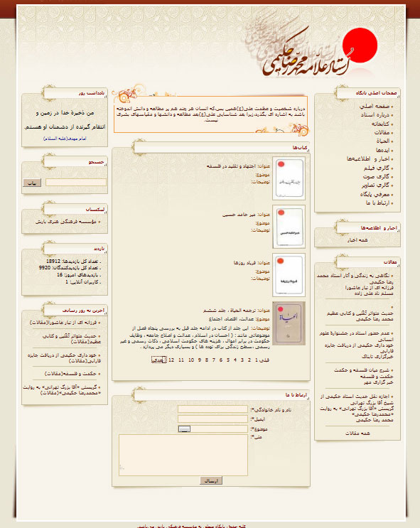Open خود داری حکیمی از دریافت جایزه update
420x528 pixels.
pyautogui.click(x=65, y=358)
